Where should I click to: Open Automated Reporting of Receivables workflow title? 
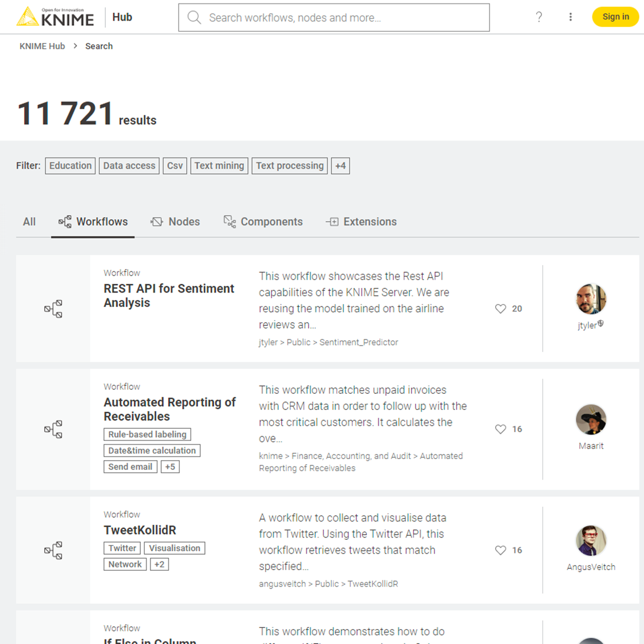(169, 409)
